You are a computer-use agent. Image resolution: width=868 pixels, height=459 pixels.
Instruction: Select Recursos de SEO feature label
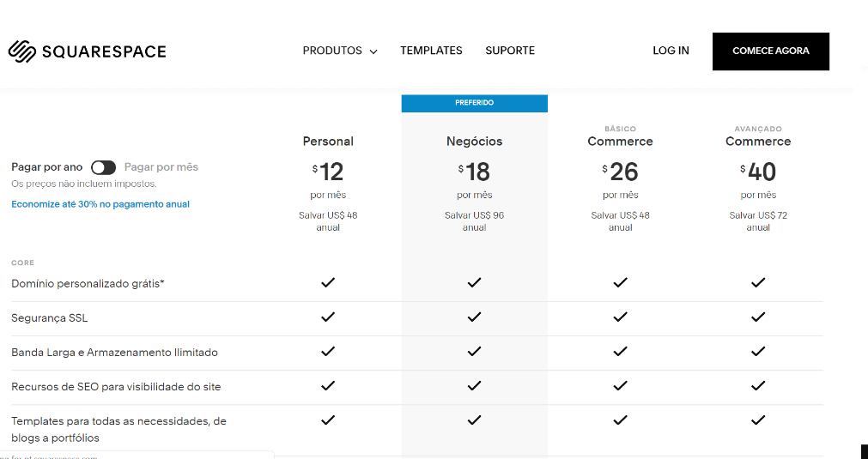[116, 387]
